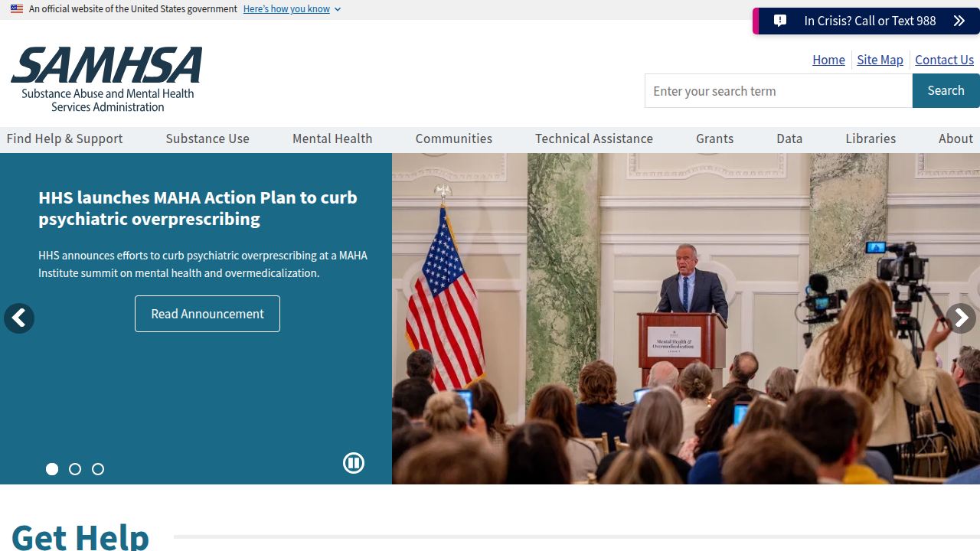Open Find Help & Support menu
Image resolution: width=980 pixels, height=551 pixels.
tap(65, 139)
